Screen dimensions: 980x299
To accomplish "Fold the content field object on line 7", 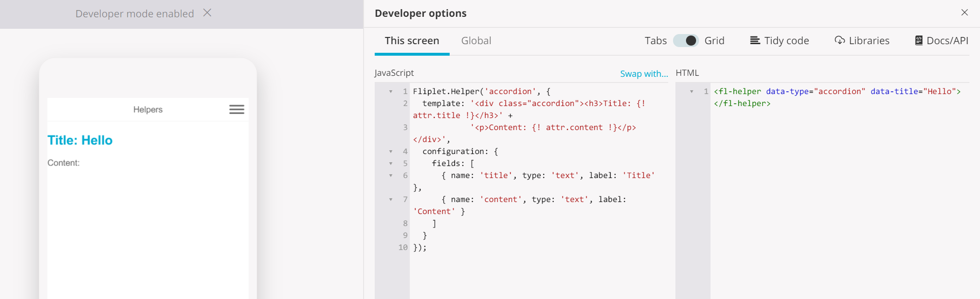I will click(x=391, y=200).
